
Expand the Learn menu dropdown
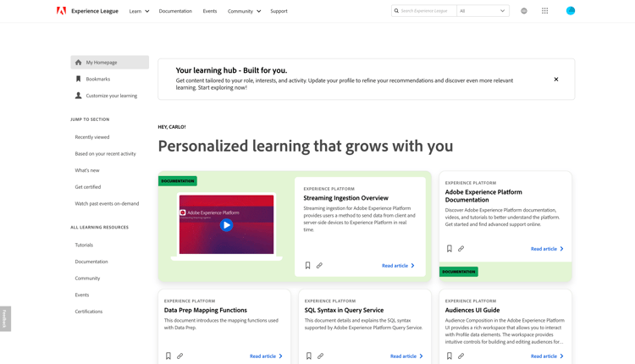click(x=139, y=11)
